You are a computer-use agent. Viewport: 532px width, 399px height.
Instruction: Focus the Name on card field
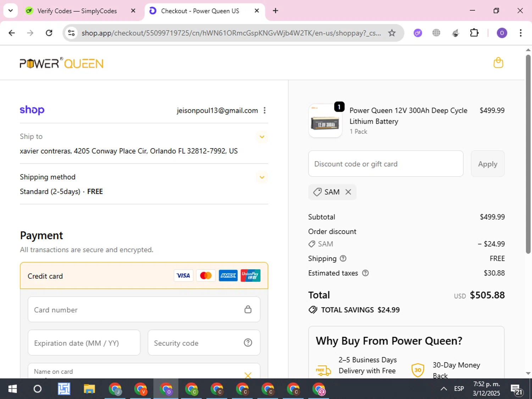pos(144,371)
